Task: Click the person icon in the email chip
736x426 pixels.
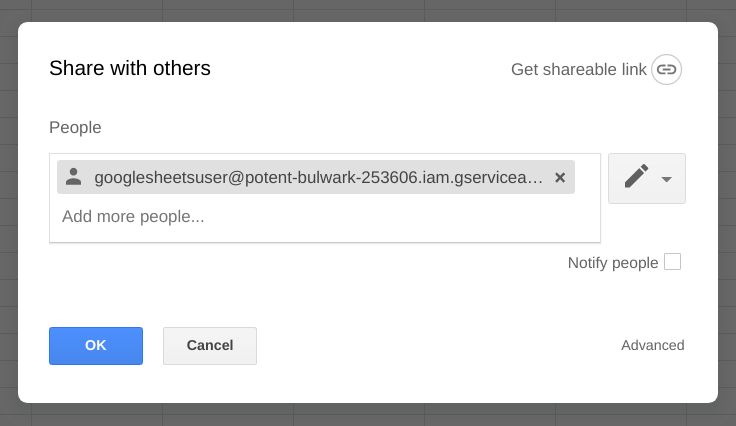Action: click(x=73, y=177)
